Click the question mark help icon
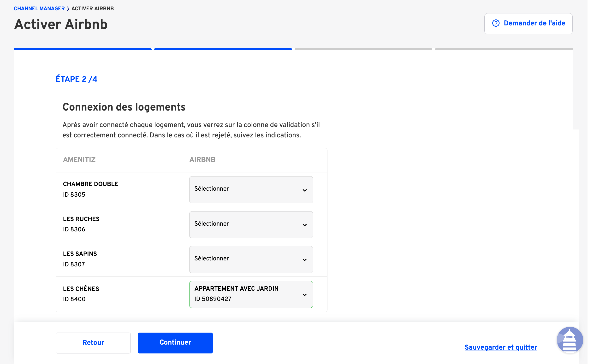The width and height of the screenshot is (594, 364). pyautogui.click(x=496, y=23)
